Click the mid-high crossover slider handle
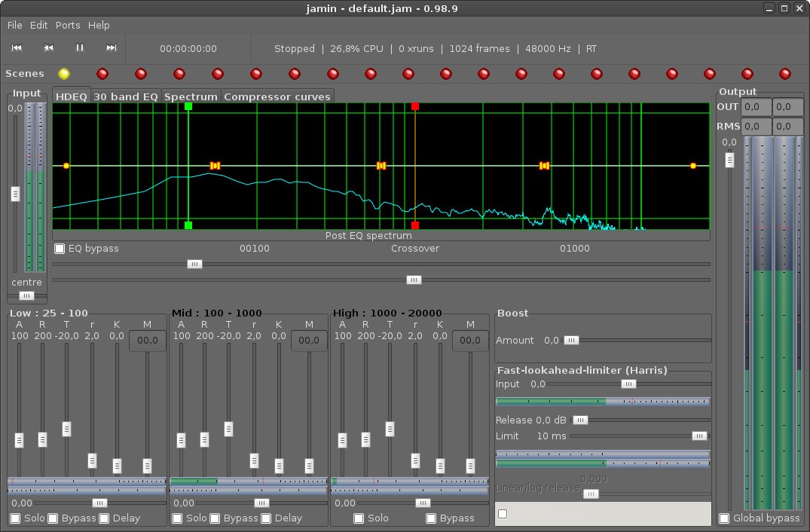This screenshot has height=532, width=810. (414, 280)
